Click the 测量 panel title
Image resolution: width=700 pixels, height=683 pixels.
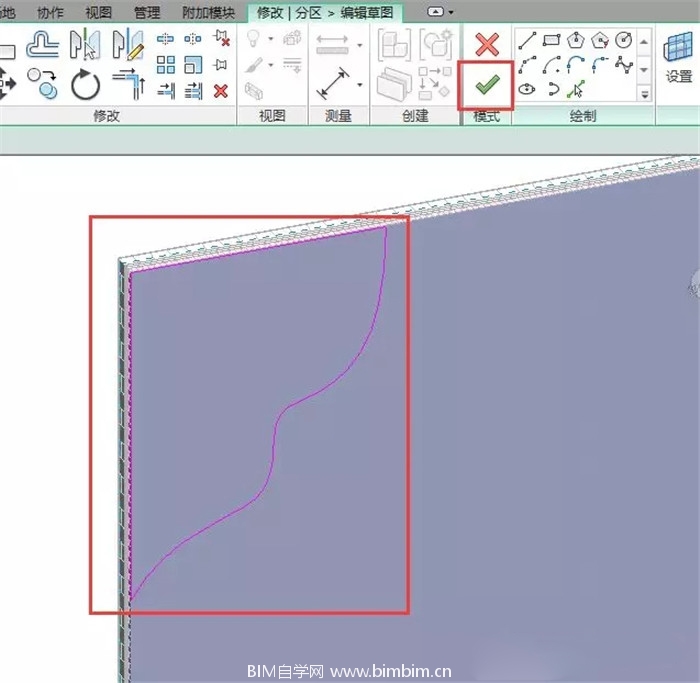tap(338, 116)
